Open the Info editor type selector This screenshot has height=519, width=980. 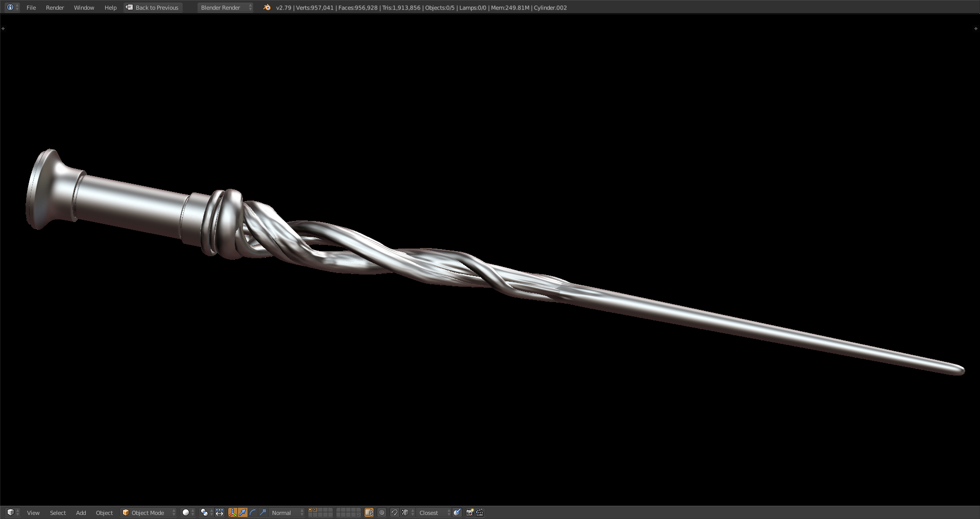click(12, 7)
